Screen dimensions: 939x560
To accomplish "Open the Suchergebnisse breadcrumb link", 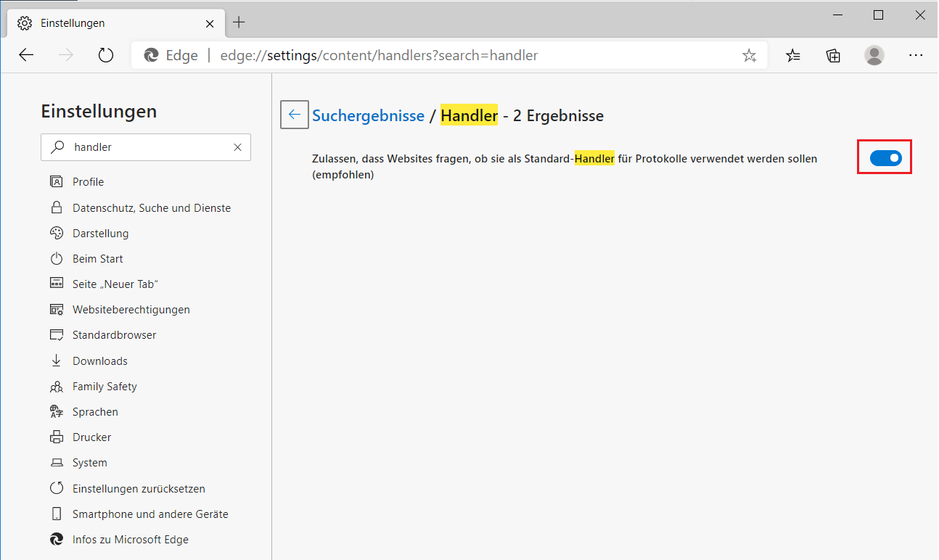I will pos(368,115).
